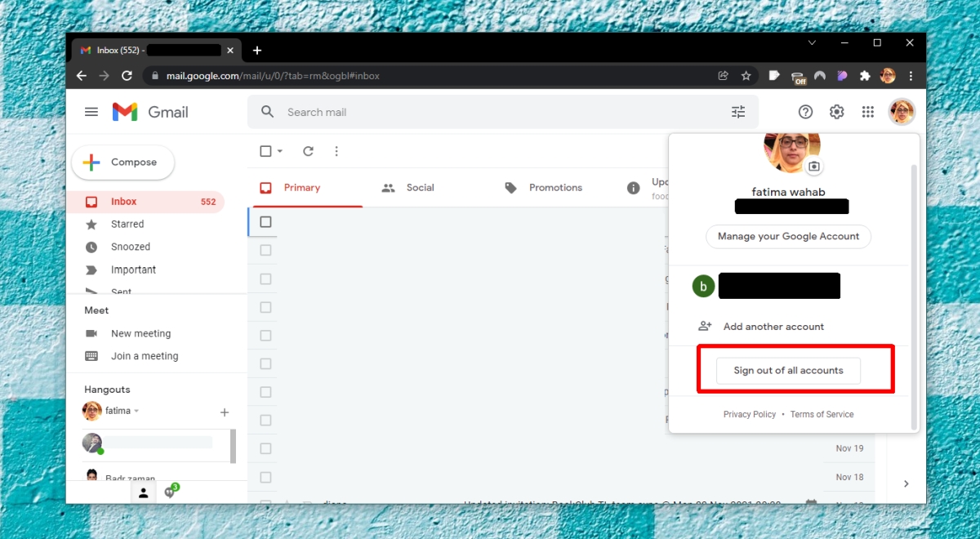Switch to the Promotions tab
The height and width of the screenshot is (539, 980).
coord(543,188)
